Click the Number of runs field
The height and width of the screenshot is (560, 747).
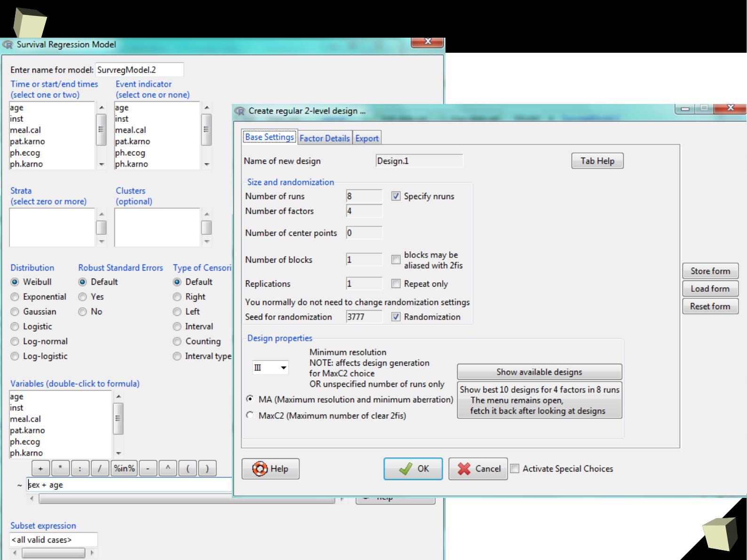point(364,196)
